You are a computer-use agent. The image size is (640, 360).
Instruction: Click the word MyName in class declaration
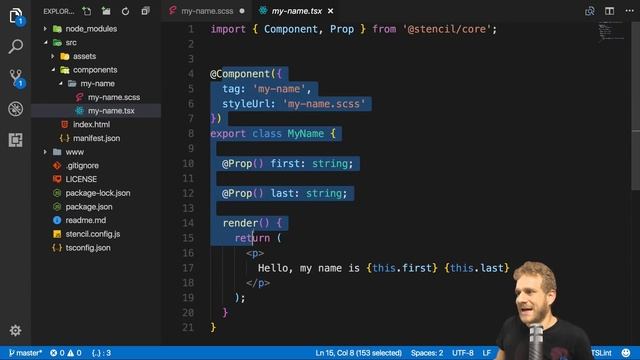click(305, 134)
